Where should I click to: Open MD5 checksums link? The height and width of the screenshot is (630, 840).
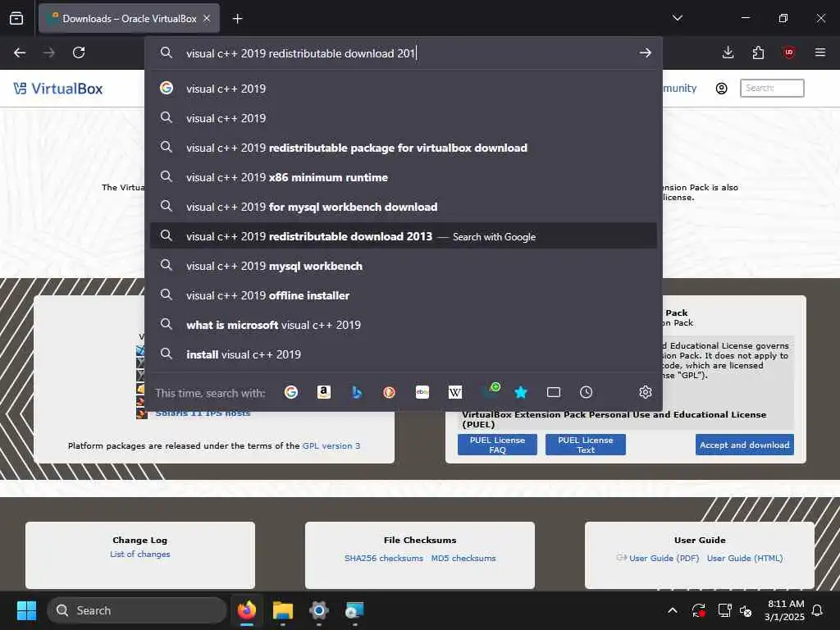coord(463,558)
